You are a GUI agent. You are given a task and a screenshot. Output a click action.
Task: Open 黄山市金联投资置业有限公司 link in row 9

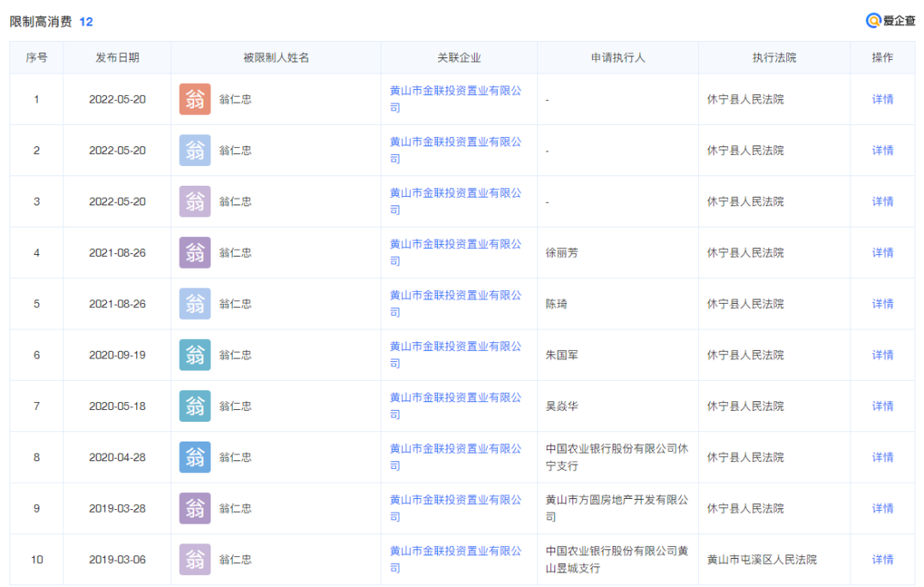coord(455,508)
